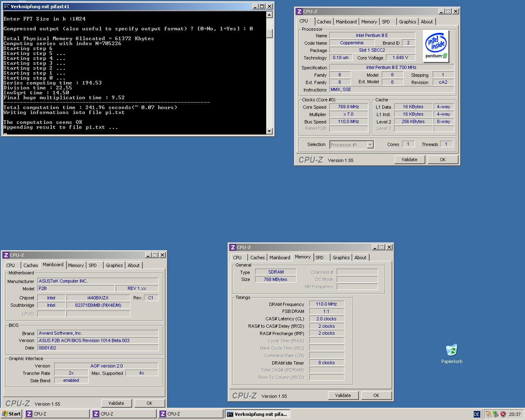Click the BIOS date 08/01/02 field
525x420 pixels.
point(98,348)
